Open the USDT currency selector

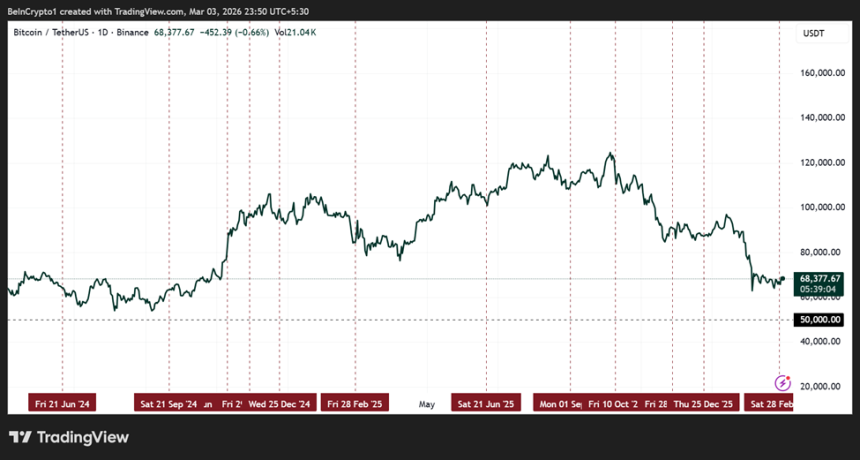tap(814, 33)
